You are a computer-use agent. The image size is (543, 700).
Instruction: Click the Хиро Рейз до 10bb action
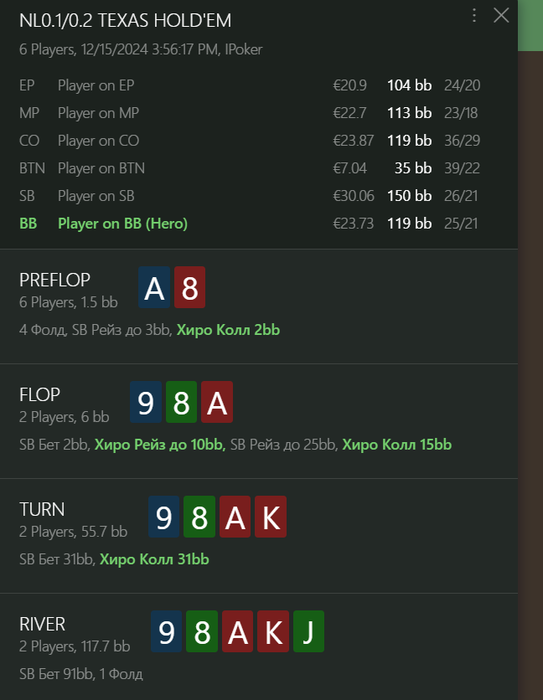(x=160, y=445)
